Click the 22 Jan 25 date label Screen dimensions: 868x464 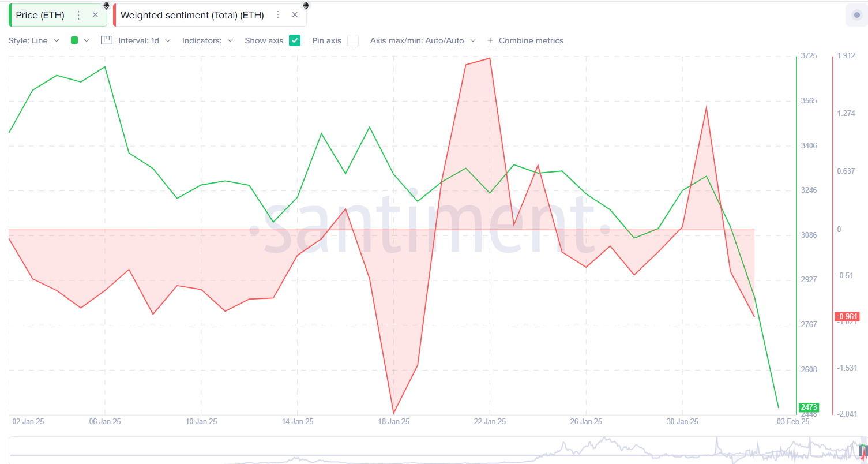(x=490, y=422)
